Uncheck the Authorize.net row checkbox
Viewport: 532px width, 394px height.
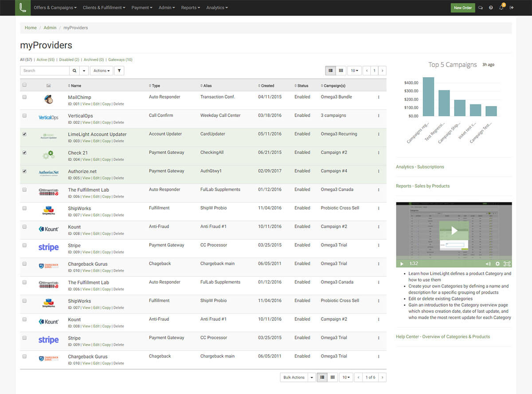(24, 171)
